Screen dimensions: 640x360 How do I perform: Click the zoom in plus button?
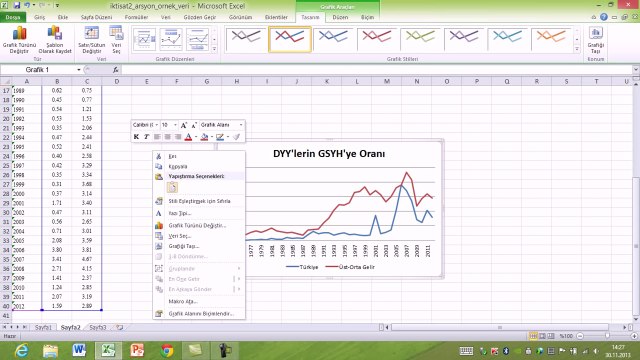pyautogui.click(x=634, y=336)
